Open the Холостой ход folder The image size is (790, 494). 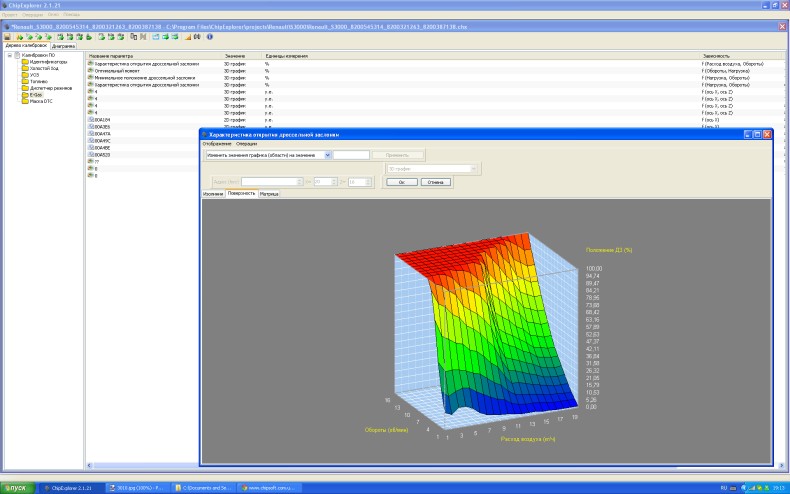(x=44, y=68)
